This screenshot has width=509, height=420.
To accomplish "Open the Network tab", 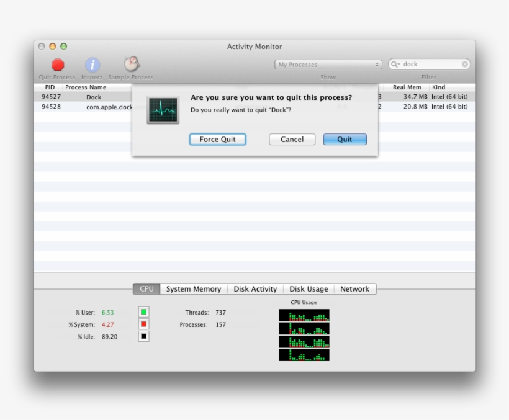I will click(355, 288).
